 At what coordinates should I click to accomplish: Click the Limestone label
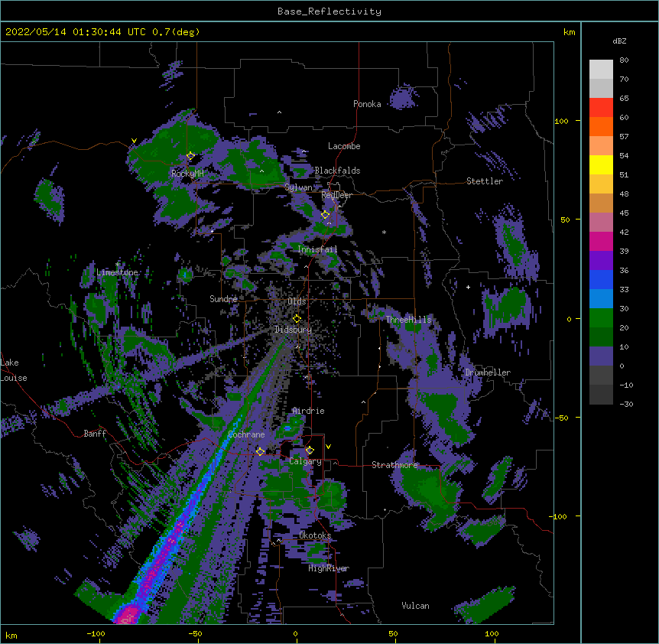pyautogui.click(x=117, y=272)
